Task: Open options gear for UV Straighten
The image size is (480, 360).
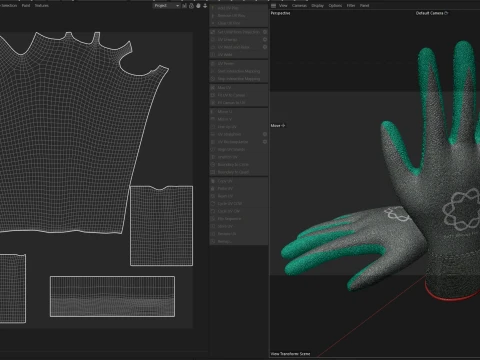Action: point(265,134)
